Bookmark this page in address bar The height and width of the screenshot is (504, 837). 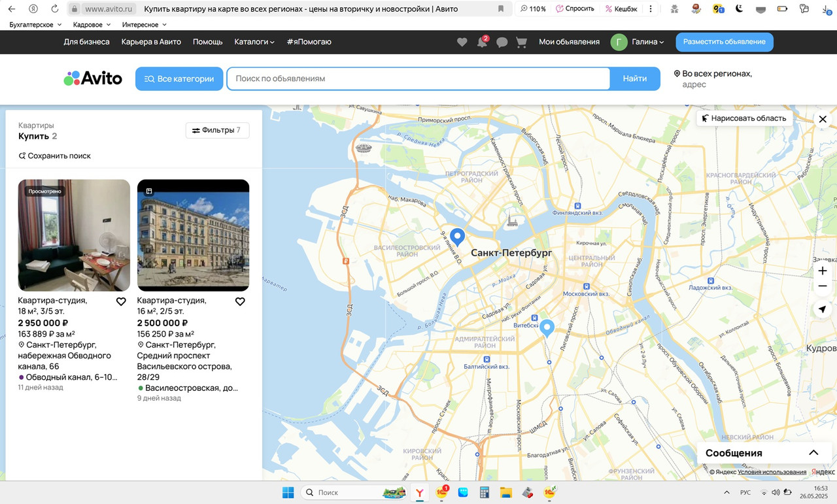click(501, 9)
